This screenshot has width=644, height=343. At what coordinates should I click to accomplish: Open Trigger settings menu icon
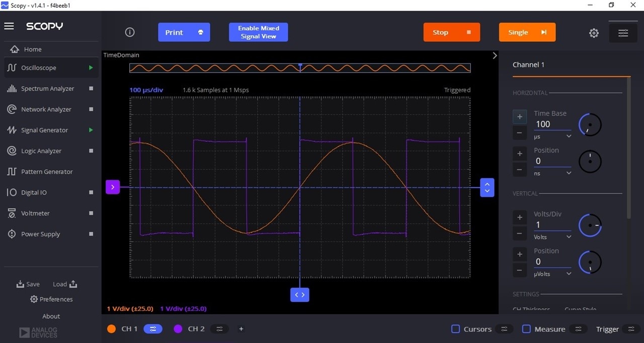(631, 329)
